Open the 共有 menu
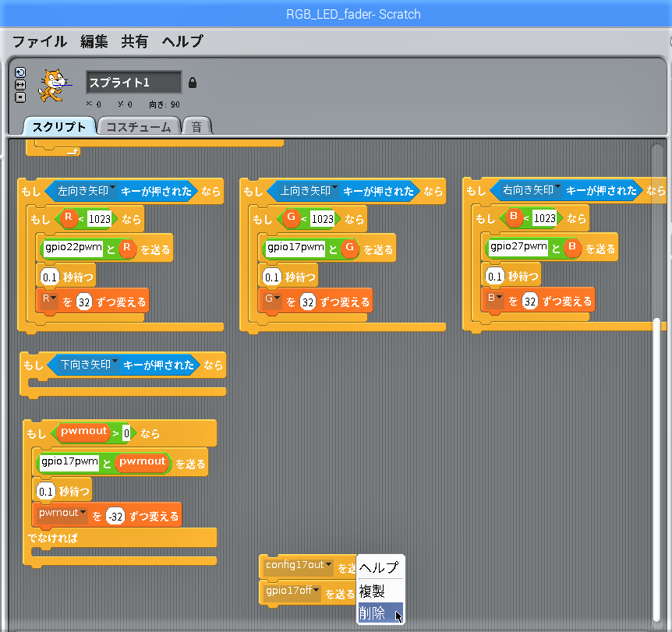This screenshot has width=672, height=632. click(135, 41)
